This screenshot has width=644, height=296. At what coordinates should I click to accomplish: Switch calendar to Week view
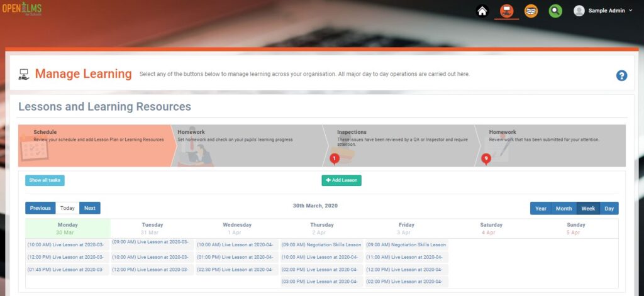[588, 209]
